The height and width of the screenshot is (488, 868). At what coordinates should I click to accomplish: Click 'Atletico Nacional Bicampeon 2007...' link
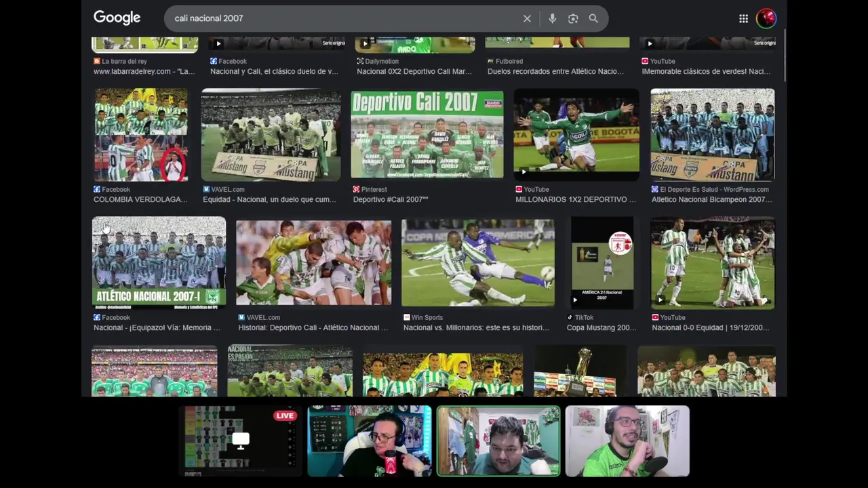click(711, 199)
